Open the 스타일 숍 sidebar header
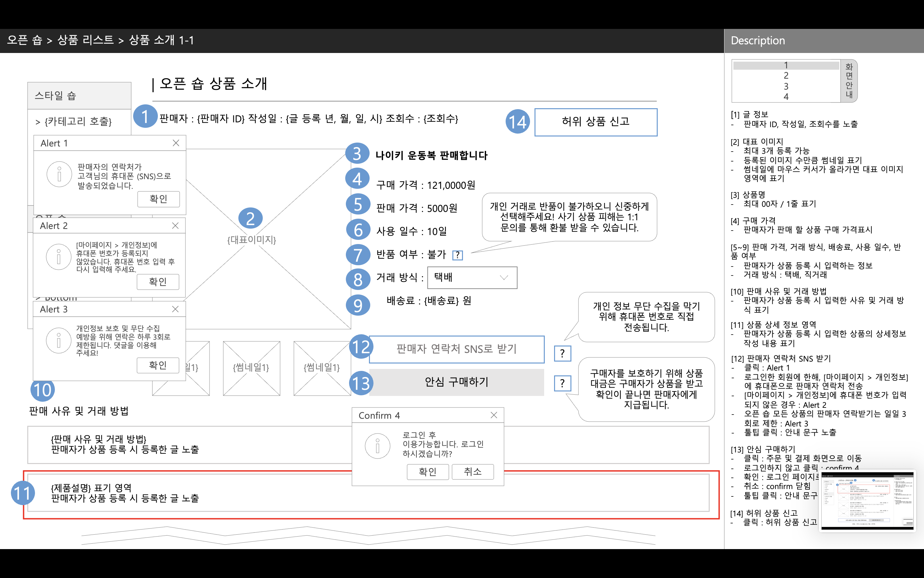This screenshot has height=578, width=924. 80,96
